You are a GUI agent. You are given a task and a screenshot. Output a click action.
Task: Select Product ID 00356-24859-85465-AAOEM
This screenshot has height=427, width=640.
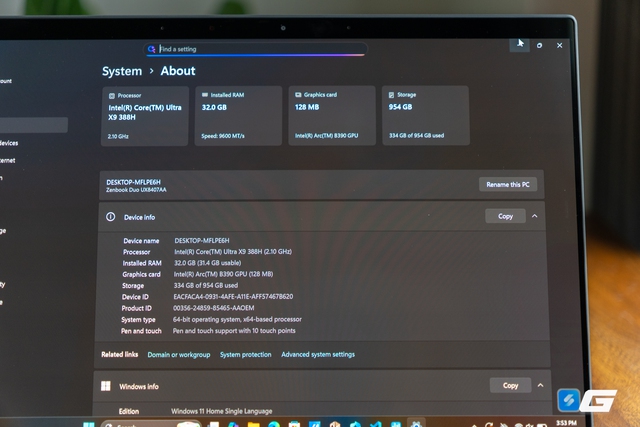pos(213,308)
